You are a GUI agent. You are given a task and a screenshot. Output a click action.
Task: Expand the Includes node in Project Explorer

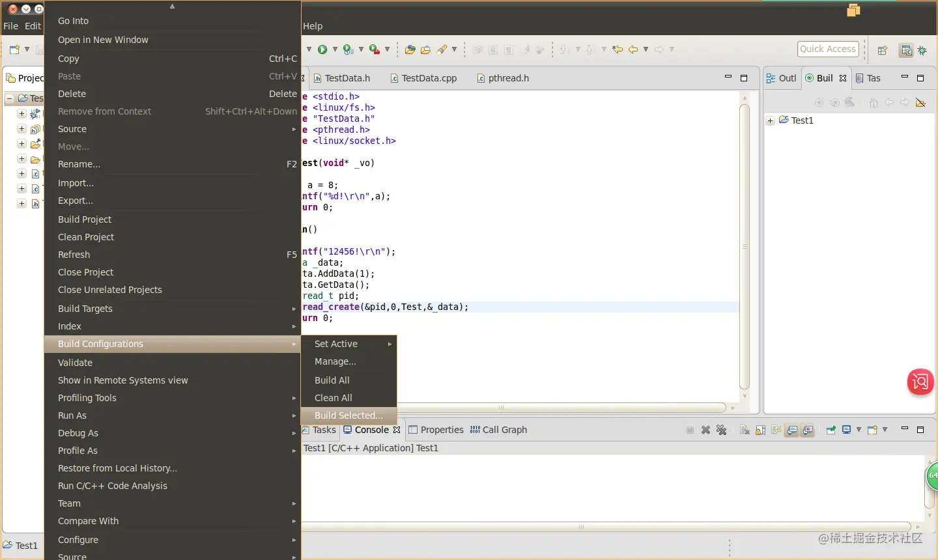coord(21,129)
